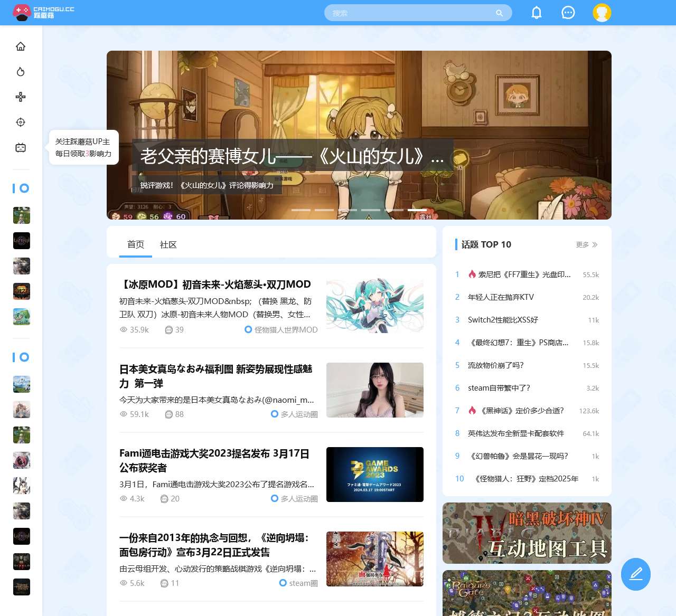Click the user avatar in the header
This screenshot has height=616, width=676.
tap(602, 13)
